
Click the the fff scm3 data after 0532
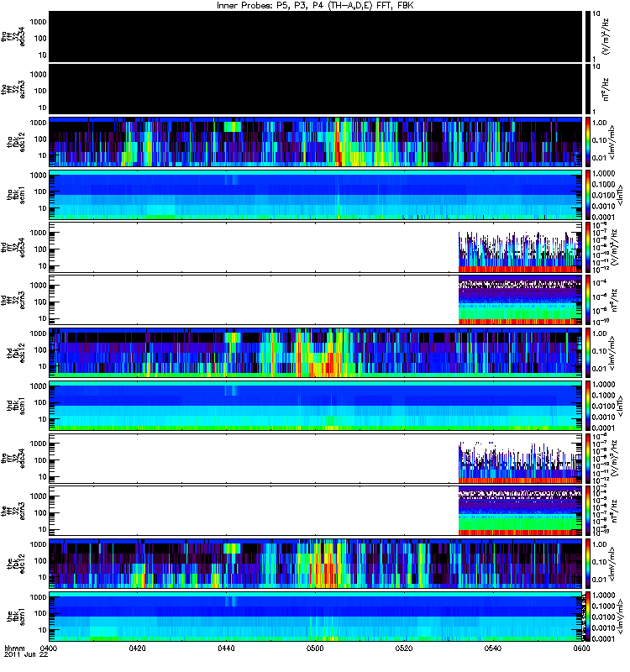coord(520,511)
